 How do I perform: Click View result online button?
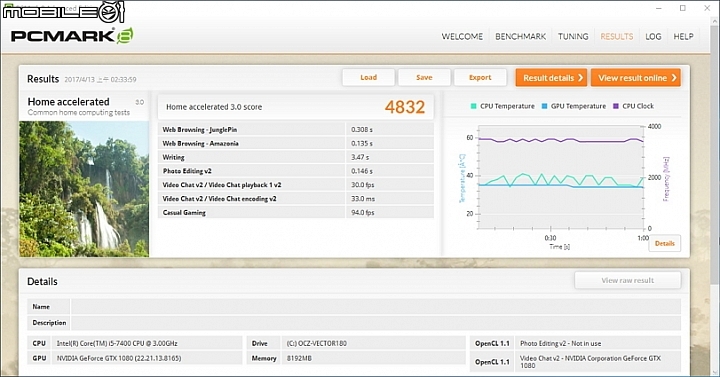[636, 78]
